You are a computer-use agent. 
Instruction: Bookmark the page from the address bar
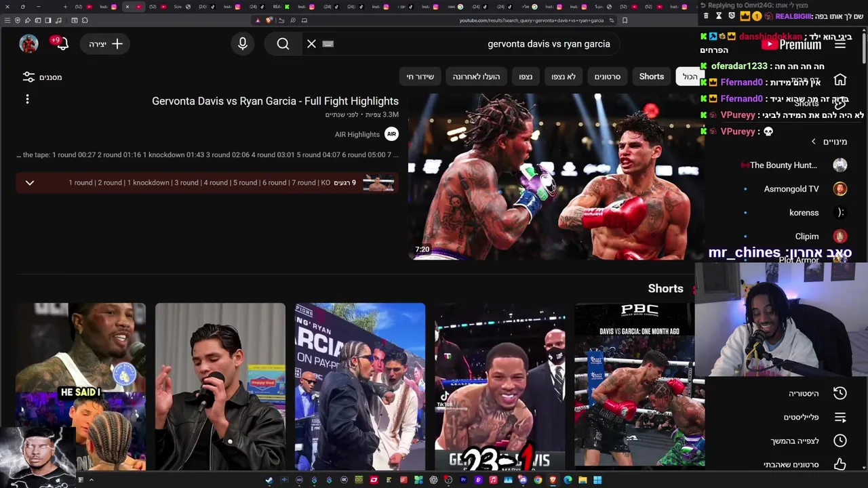pos(625,20)
